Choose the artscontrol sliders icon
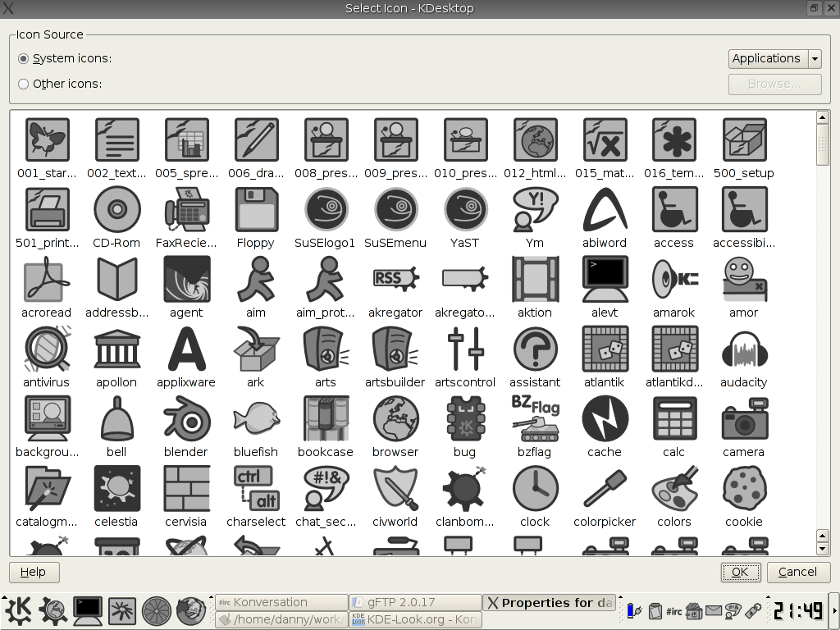 [465, 349]
